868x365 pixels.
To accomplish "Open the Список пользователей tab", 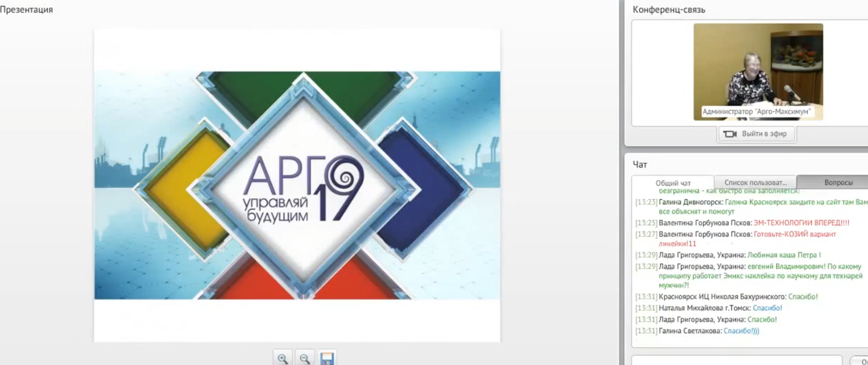I will coord(755,182).
